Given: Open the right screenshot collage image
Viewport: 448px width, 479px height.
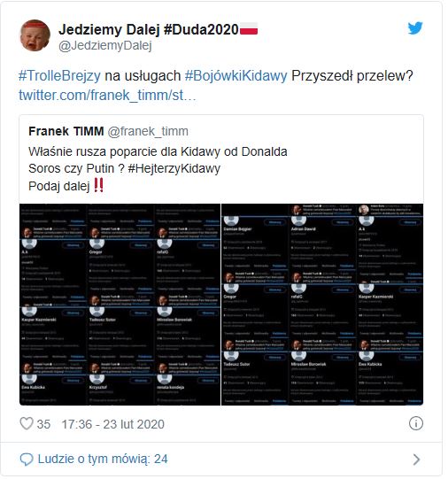Looking at the screenshot, I should click(322, 305).
